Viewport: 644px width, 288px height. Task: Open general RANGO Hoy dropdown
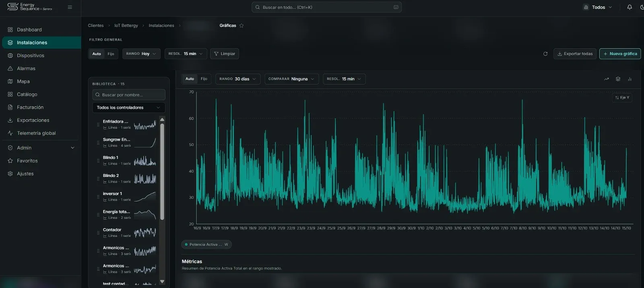click(x=141, y=54)
